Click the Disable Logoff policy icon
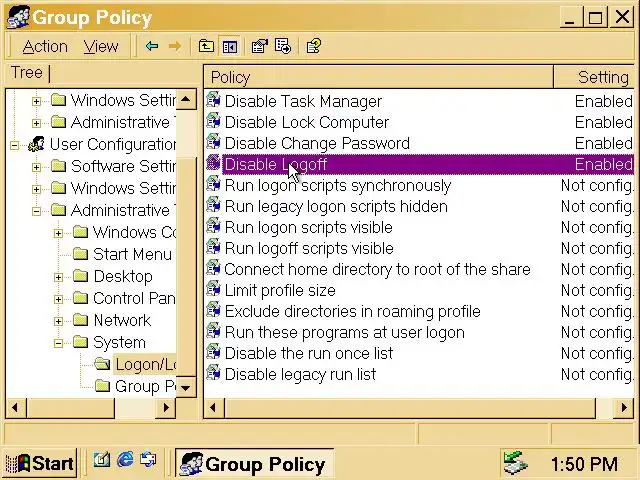Image resolution: width=640 pixels, height=480 pixels. pyautogui.click(x=213, y=163)
